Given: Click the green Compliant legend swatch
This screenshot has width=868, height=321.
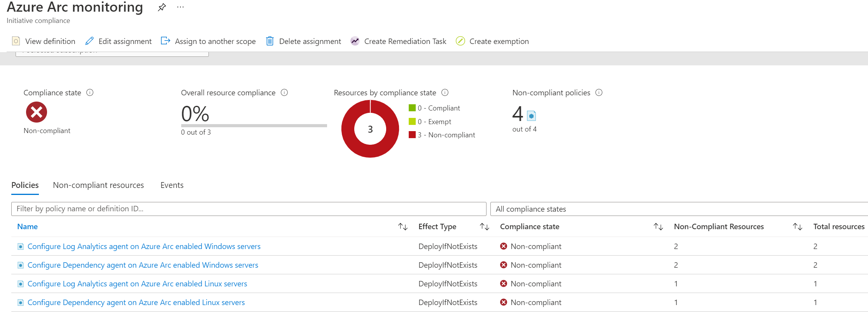Looking at the screenshot, I should point(412,107).
